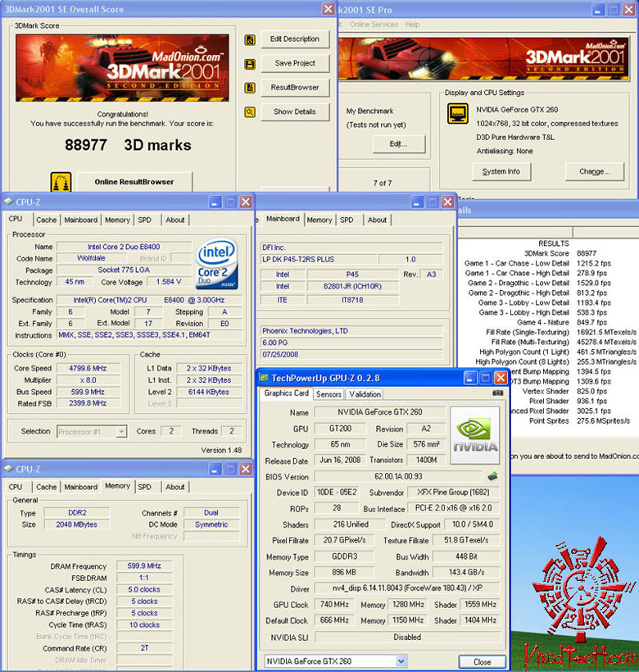The height and width of the screenshot is (672, 639).
Task: Click the GPU Clock 740 MHz field
Action: [x=334, y=605]
